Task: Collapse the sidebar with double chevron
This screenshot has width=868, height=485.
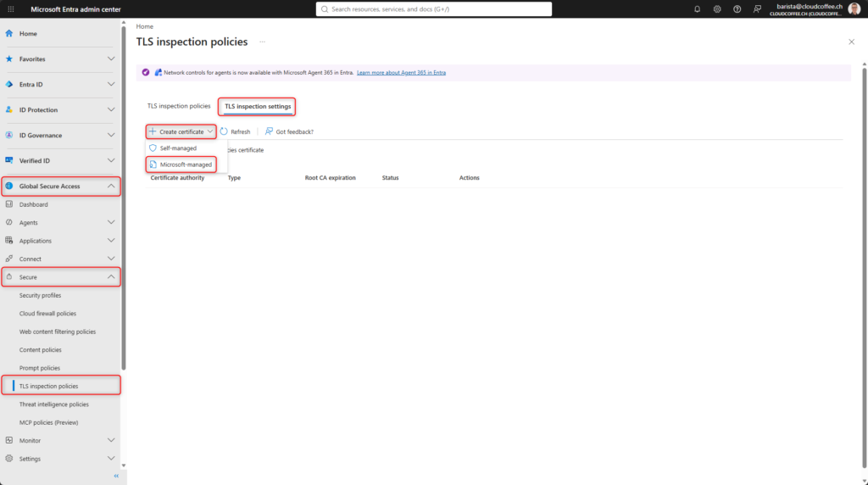Action: pos(116,476)
